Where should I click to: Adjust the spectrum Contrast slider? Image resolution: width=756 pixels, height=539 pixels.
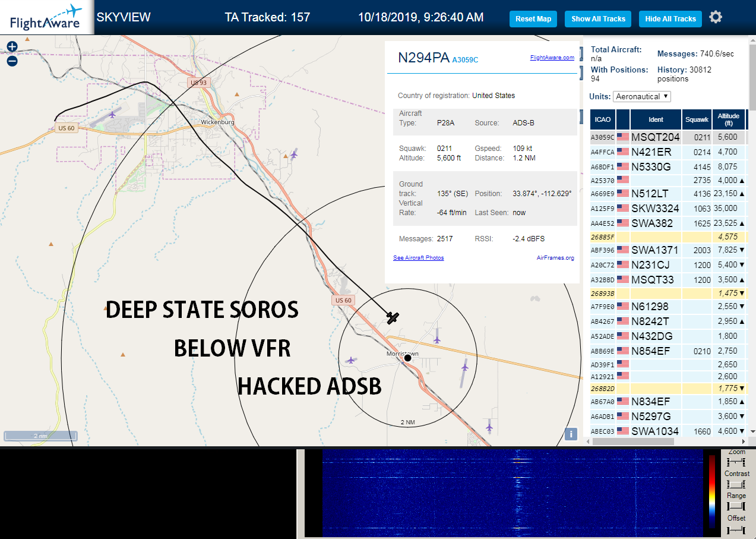click(736, 484)
